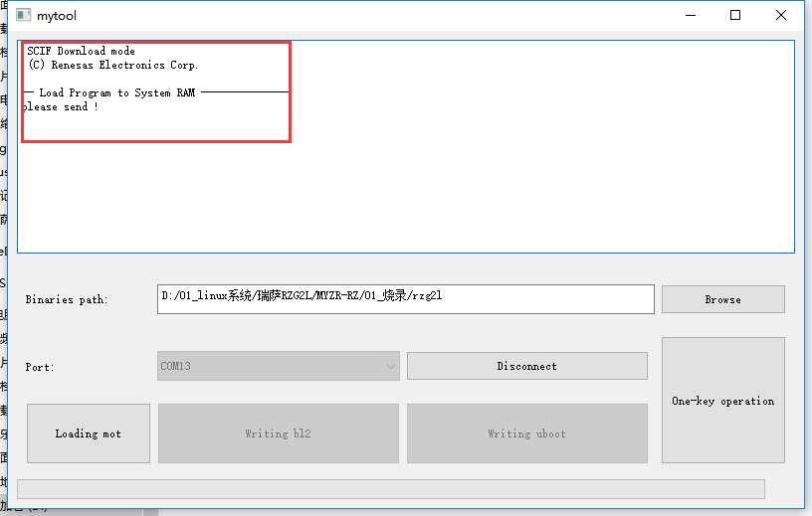Click 'SCIF Download mode' log line
The image size is (812, 516).
coord(81,51)
